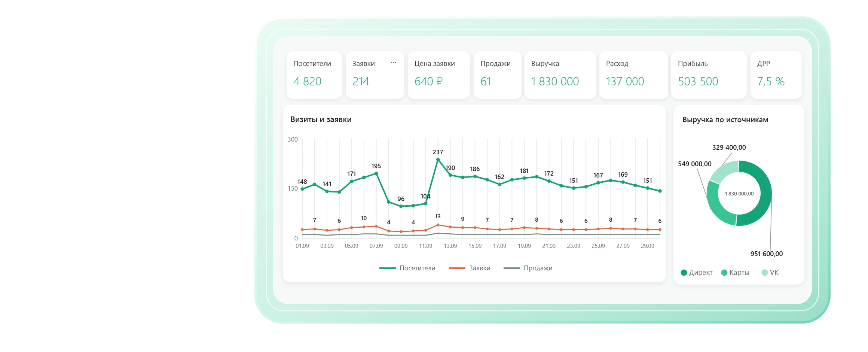Toggle the VK legend item of donut chart
Viewport: 868px width, 352px height.
(770, 273)
